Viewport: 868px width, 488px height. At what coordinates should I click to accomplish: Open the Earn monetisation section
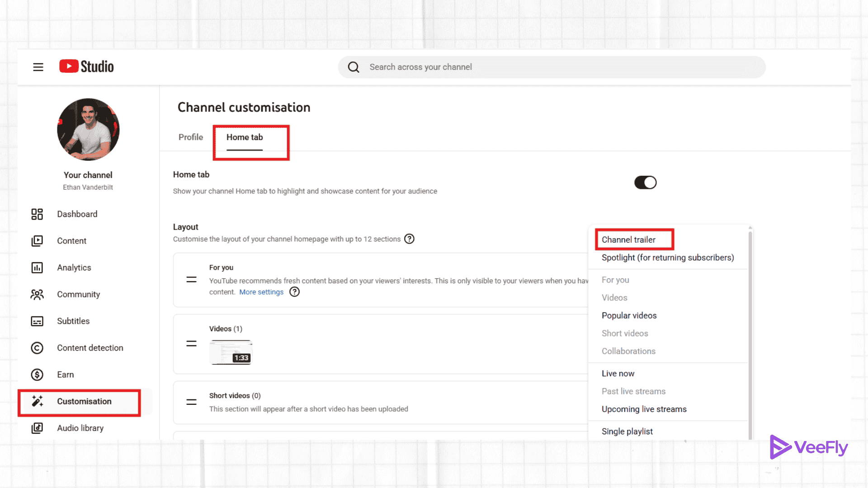click(66, 374)
